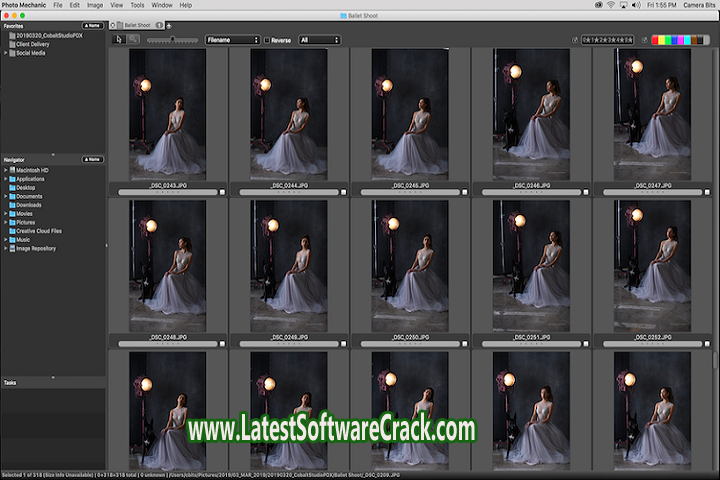Click the Favorites panel Name button
This screenshot has width=720, height=480.
coord(92,25)
